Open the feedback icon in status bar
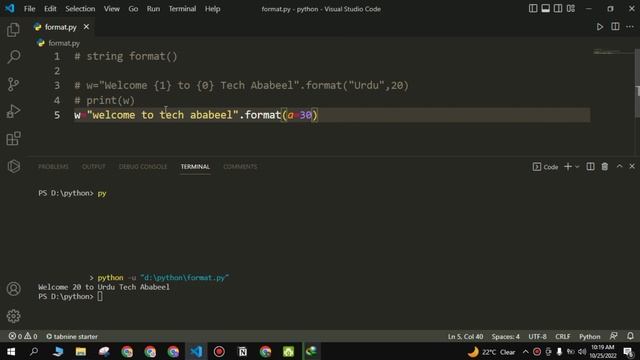640x360 pixels. [x=613, y=336]
